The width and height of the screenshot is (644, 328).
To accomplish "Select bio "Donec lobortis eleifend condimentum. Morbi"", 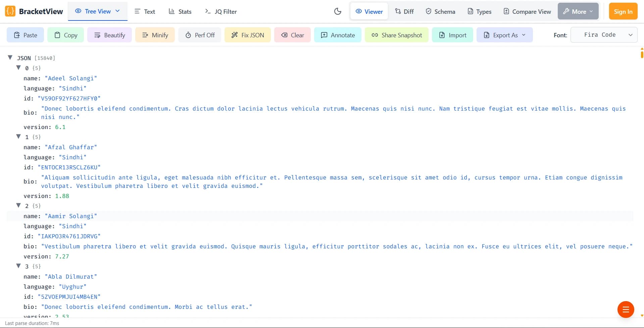I will [x=147, y=307].
